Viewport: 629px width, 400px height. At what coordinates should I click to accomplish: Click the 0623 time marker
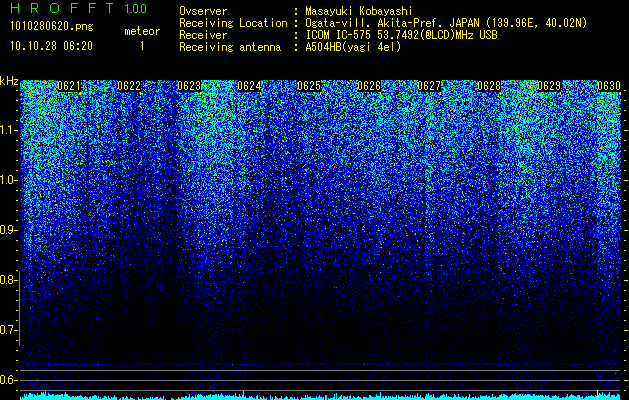189,86
